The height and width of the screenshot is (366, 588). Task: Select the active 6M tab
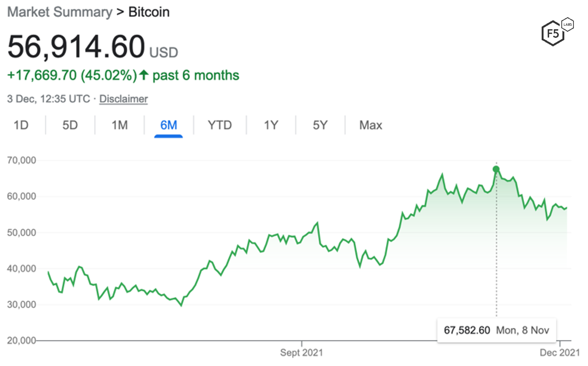point(169,125)
